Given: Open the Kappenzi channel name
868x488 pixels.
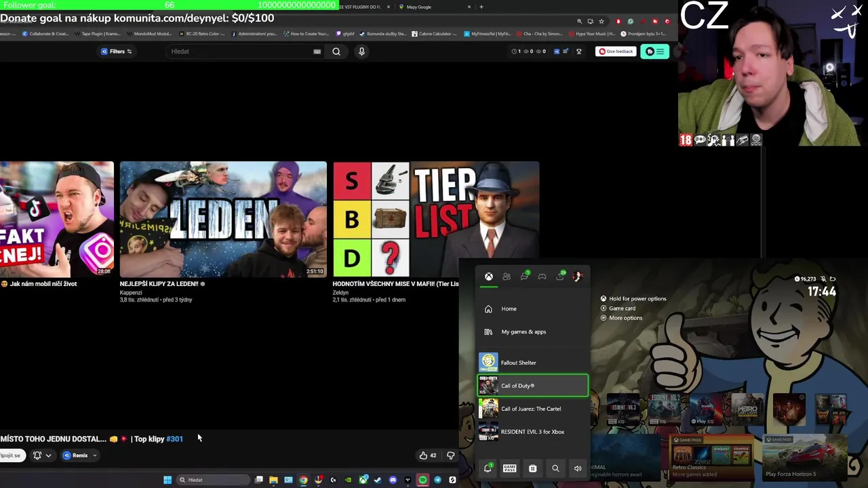Looking at the screenshot, I should click(x=131, y=293).
